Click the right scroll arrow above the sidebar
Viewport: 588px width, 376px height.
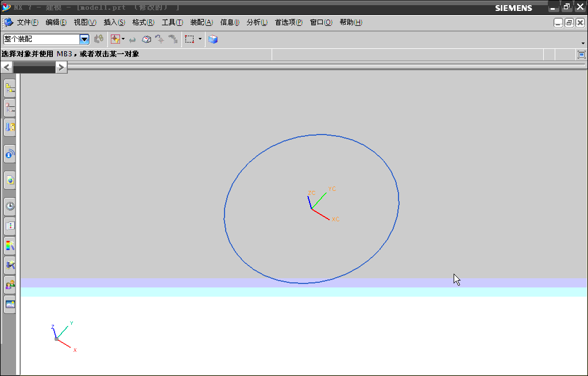pyautogui.click(x=61, y=67)
